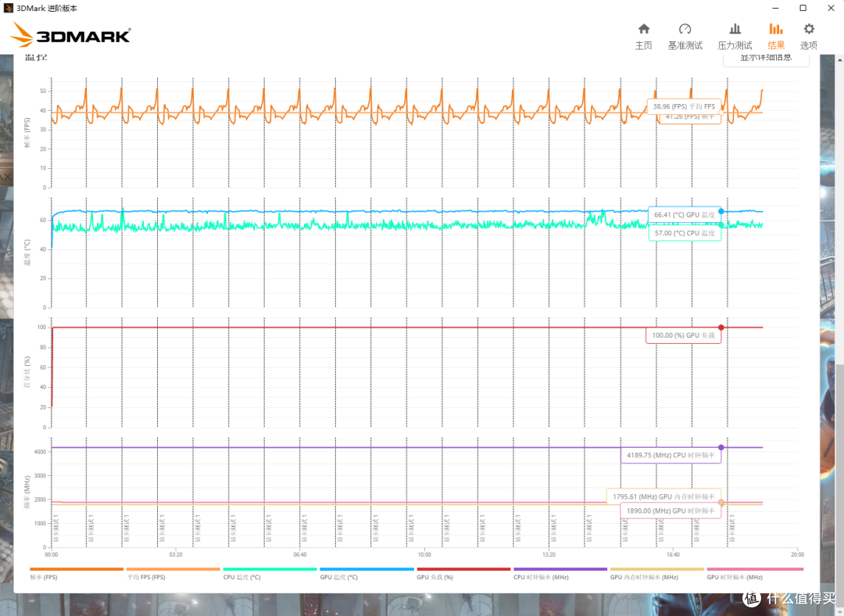
Task: Click the 显示详细信息 show details button
Action: (766, 59)
